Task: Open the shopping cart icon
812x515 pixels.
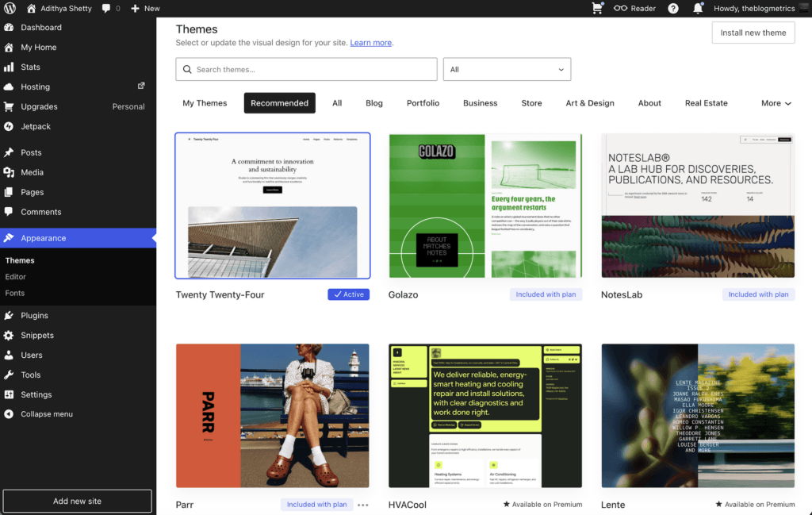Action: point(597,8)
